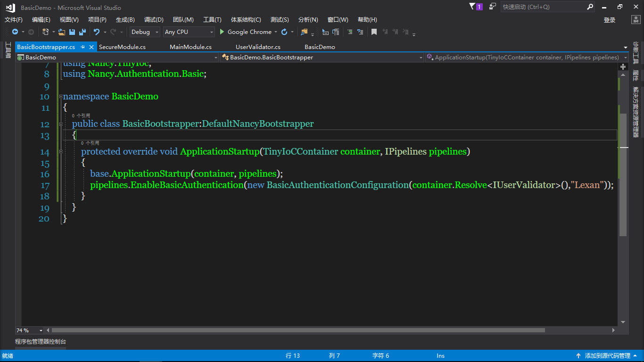Click the Navigate Backward arrow icon
Image resolution: width=644 pixels, height=362 pixels.
click(15, 32)
